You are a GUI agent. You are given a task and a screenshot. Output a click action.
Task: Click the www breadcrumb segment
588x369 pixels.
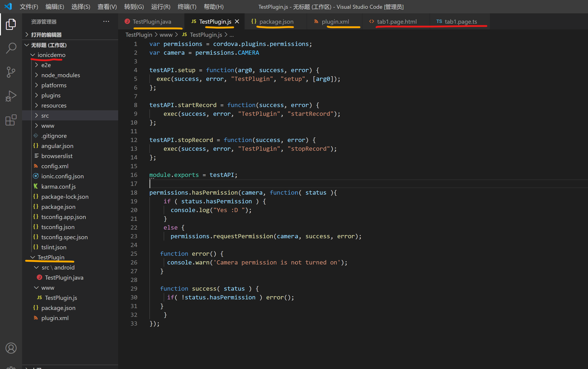pos(166,35)
